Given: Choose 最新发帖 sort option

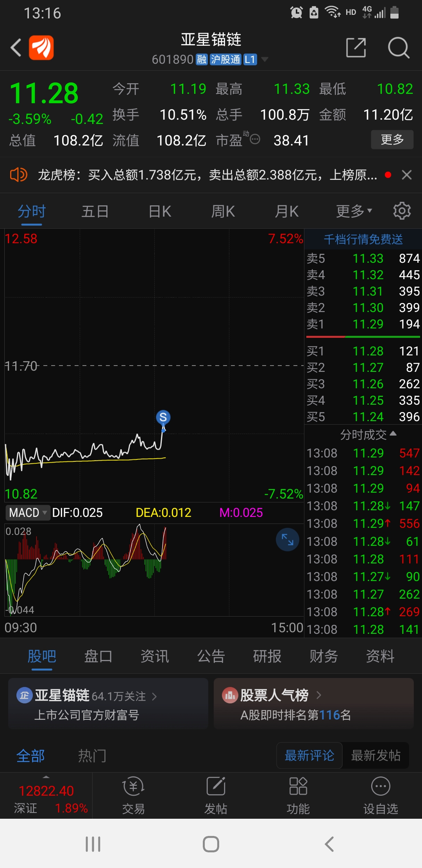Looking at the screenshot, I should [x=376, y=755].
